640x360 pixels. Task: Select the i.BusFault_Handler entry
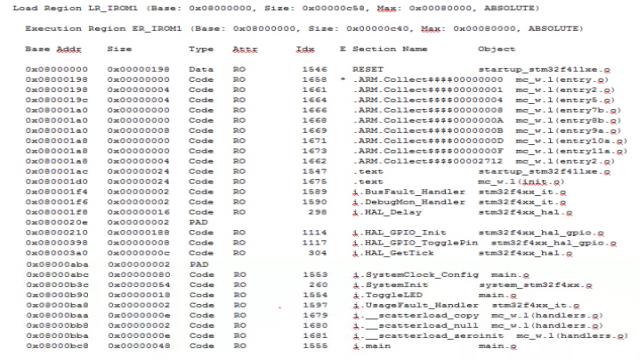click(409, 192)
